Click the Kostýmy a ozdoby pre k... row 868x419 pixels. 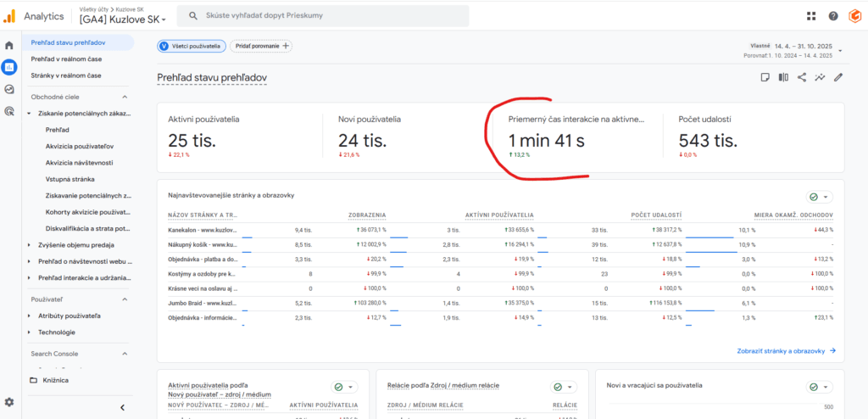pyautogui.click(x=500, y=274)
